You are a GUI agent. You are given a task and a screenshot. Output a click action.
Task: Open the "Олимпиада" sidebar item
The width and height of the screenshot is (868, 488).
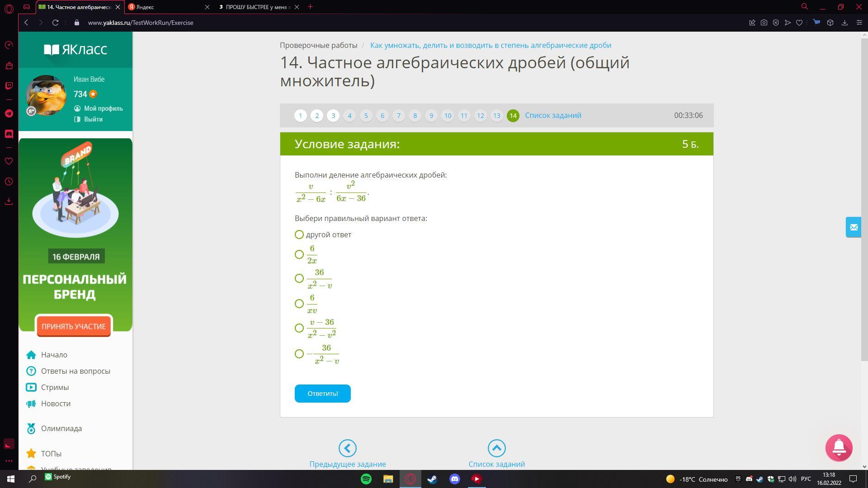coord(61,428)
